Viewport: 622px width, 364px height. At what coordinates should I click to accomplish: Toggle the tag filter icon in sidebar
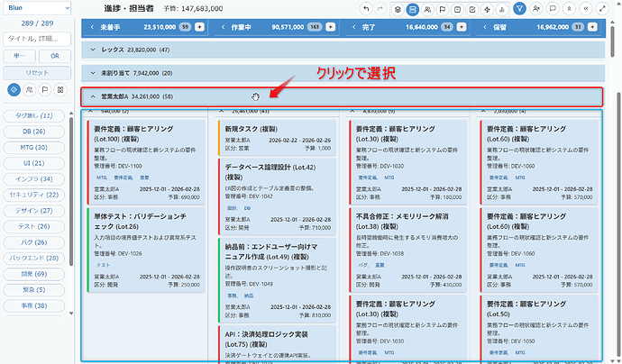[14, 90]
